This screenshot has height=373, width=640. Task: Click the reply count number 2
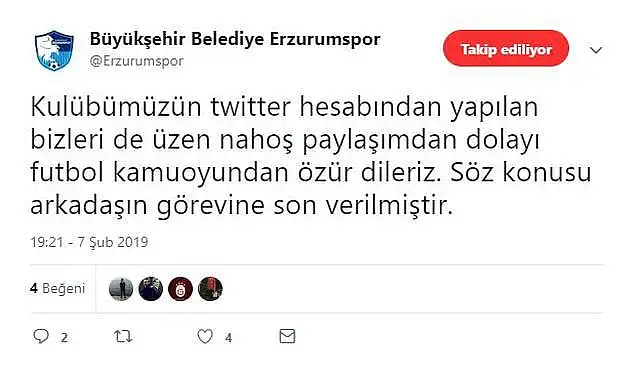pyautogui.click(x=64, y=338)
